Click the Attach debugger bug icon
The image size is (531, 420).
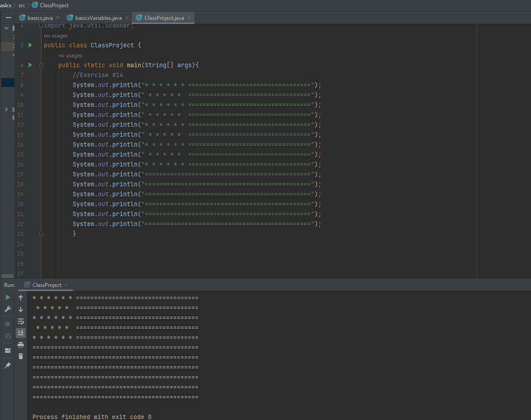[x=8, y=336]
